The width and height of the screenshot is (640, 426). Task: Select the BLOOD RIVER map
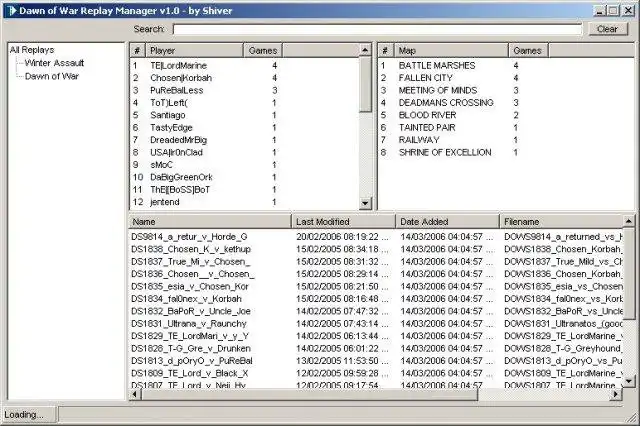click(x=427, y=115)
